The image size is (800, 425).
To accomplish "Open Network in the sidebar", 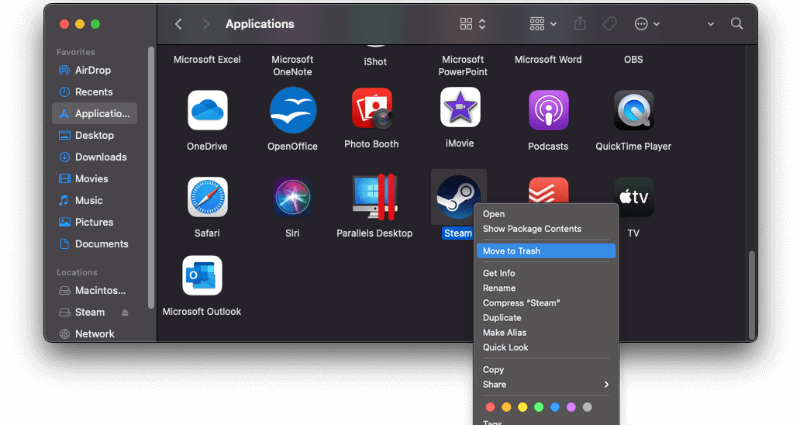I will coord(94,334).
